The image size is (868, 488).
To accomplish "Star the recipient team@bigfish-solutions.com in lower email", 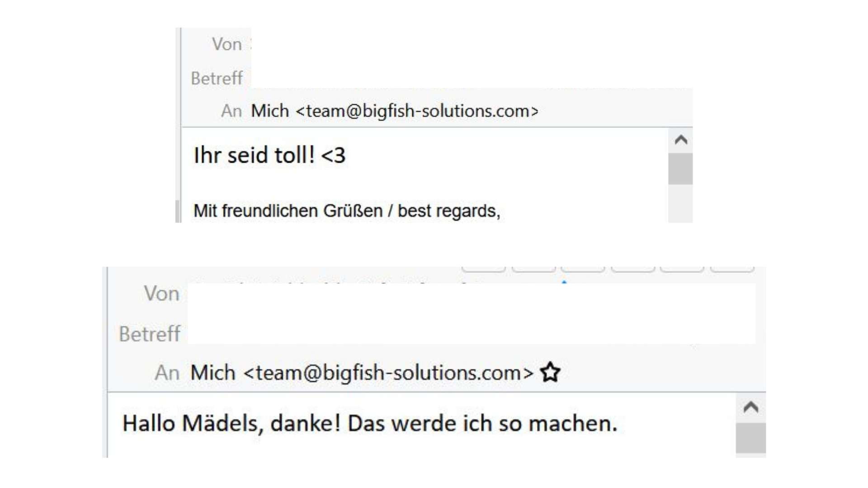I will (550, 372).
